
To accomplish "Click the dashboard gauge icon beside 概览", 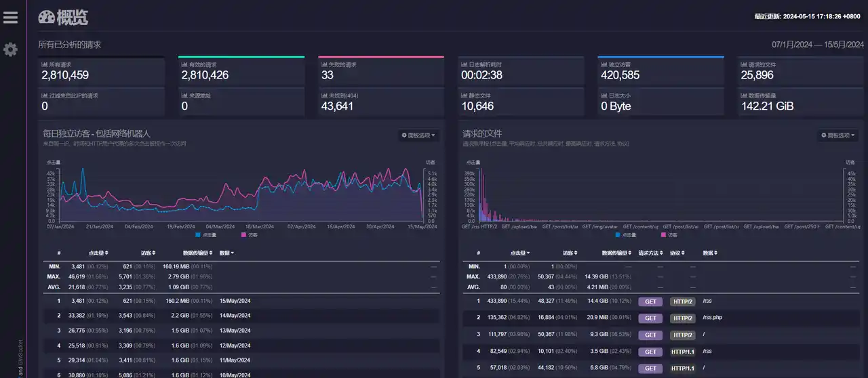I will 46,18.
